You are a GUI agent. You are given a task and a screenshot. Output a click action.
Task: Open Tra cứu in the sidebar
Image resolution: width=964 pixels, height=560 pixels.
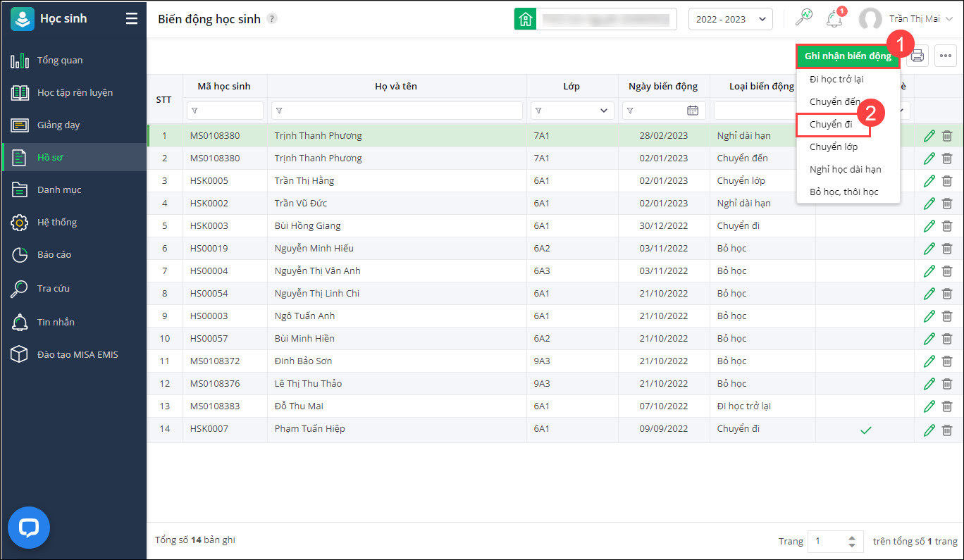[73, 289]
